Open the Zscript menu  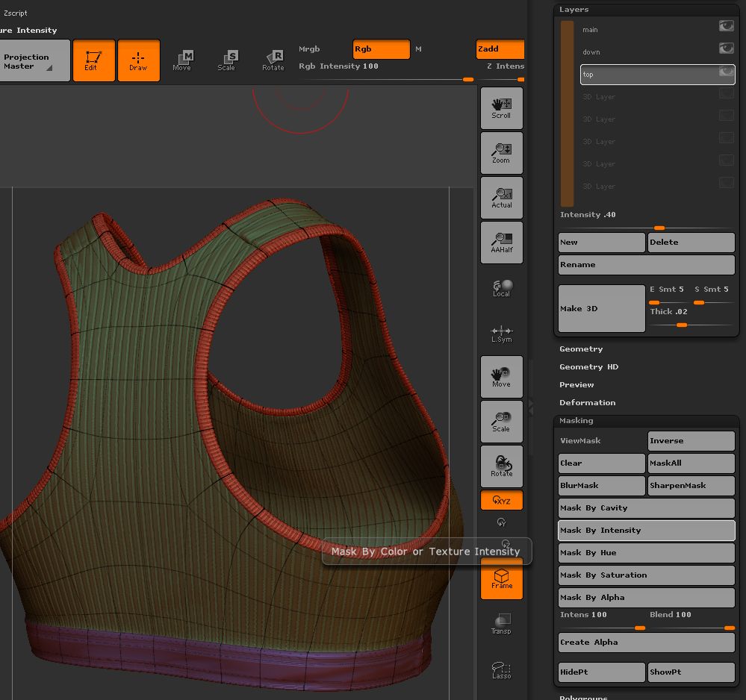(15, 13)
